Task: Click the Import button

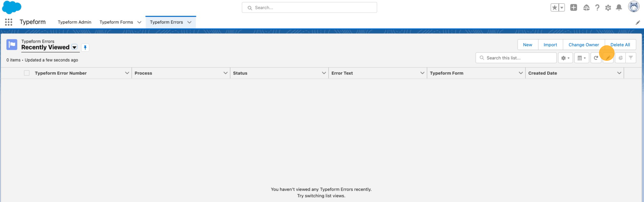Action: [x=550, y=45]
